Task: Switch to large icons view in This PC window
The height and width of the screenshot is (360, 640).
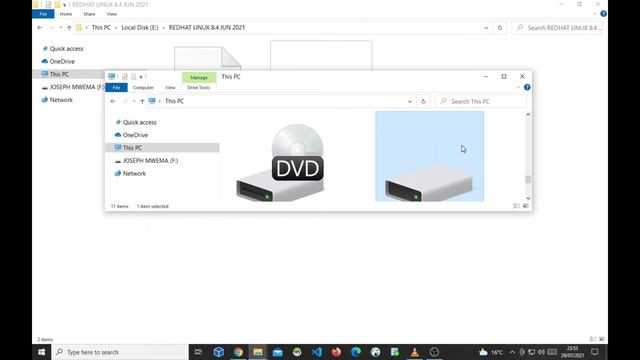Action: click(x=526, y=206)
